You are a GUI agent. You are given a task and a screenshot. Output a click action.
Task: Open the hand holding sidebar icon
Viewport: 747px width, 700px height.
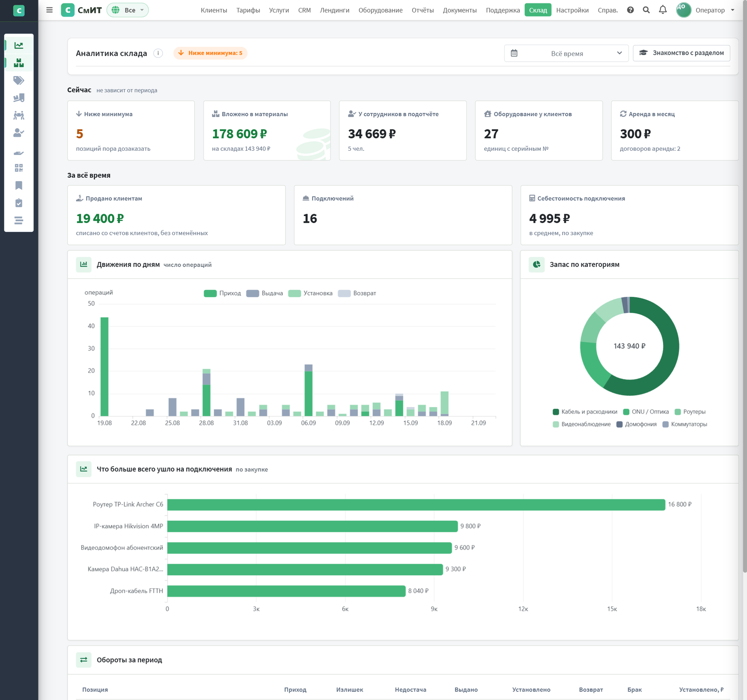(x=19, y=153)
